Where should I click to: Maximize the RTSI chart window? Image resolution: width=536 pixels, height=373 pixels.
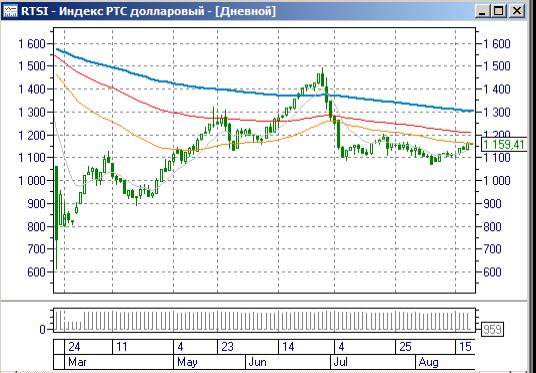(x=498, y=11)
